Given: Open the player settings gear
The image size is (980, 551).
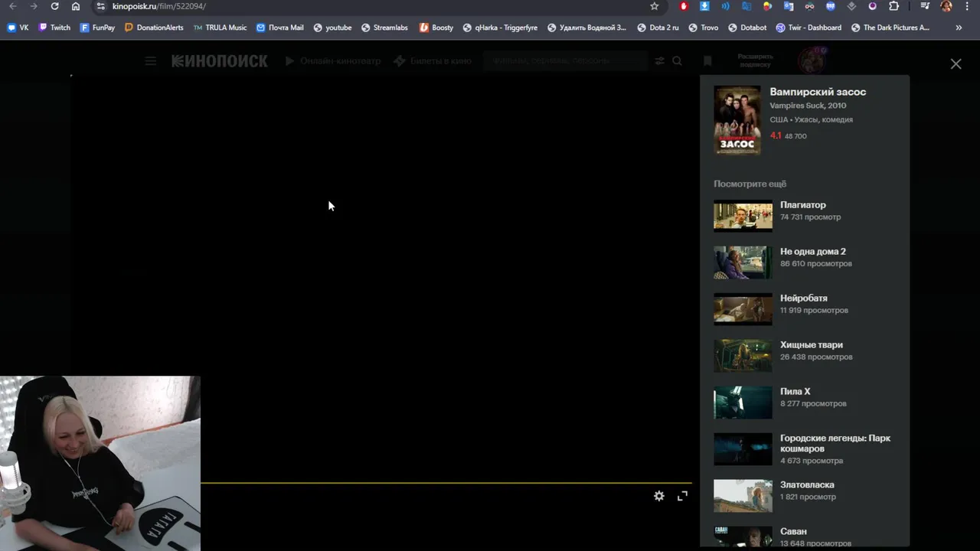Looking at the screenshot, I should pyautogui.click(x=659, y=496).
